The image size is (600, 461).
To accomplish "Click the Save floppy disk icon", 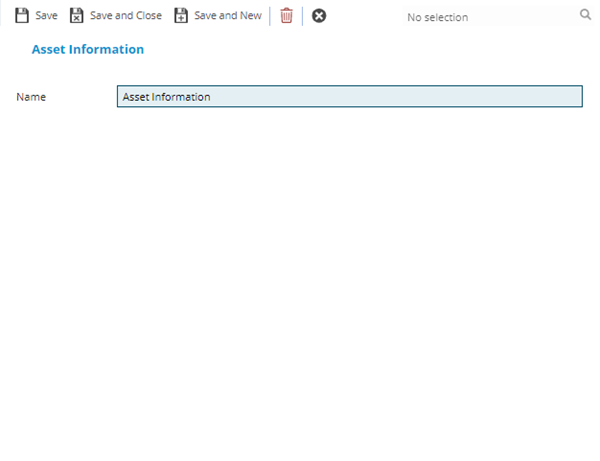I will pos(22,16).
